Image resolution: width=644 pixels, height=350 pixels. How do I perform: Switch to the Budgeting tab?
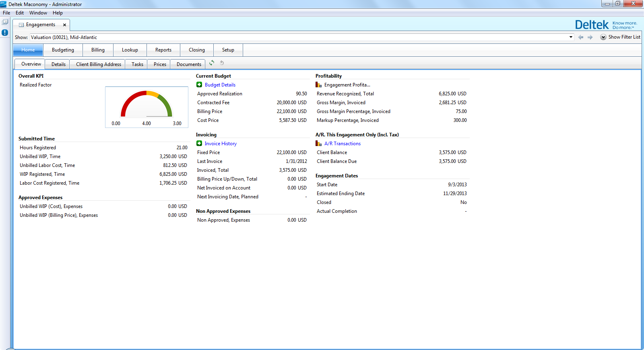63,50
